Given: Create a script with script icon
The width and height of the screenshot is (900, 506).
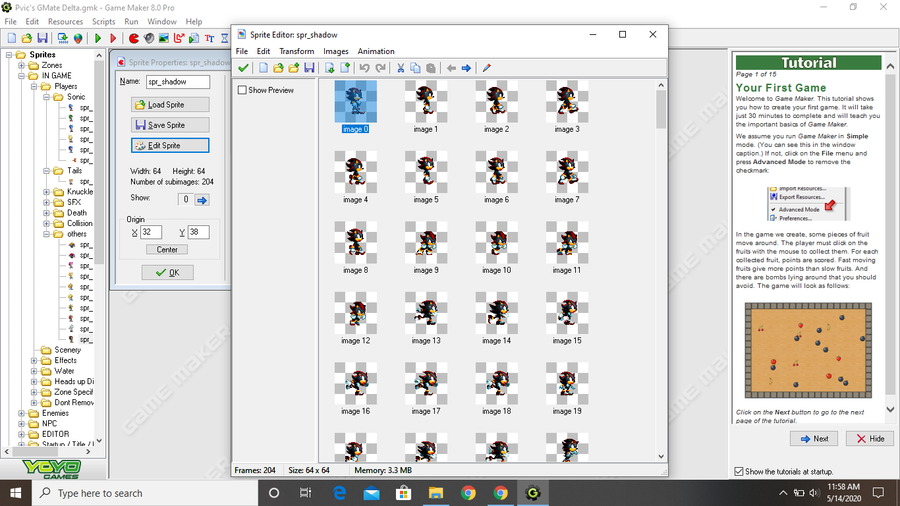Looking at the screenshot, I should click(x=194, y=38).
